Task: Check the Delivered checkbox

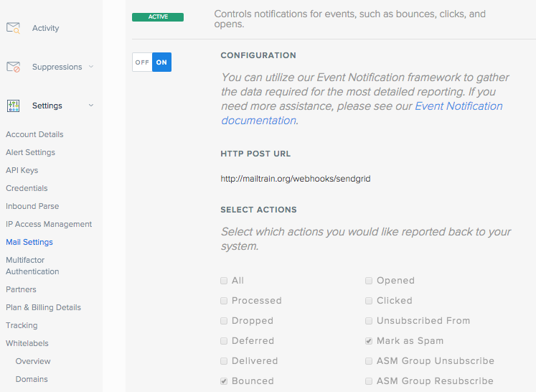Action: (224, 361)
